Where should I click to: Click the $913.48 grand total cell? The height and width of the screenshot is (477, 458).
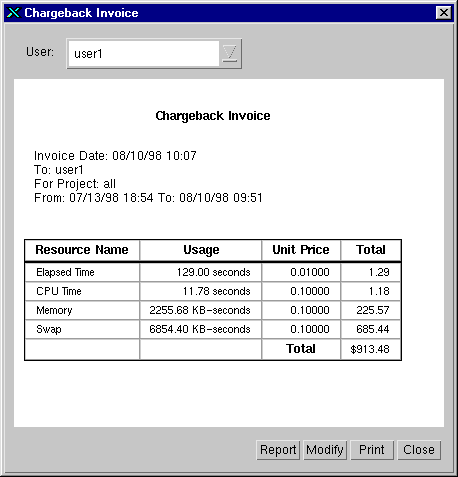371,349
